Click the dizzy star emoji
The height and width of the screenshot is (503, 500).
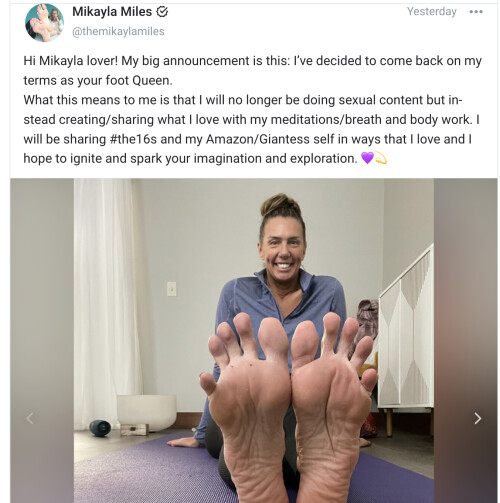click(x=381, y=158)
